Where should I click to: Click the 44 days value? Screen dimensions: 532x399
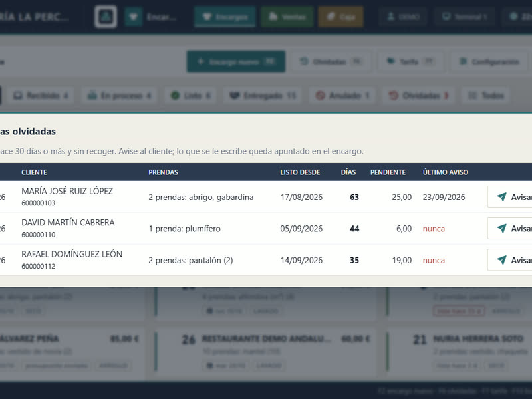[x=354, y=229]
